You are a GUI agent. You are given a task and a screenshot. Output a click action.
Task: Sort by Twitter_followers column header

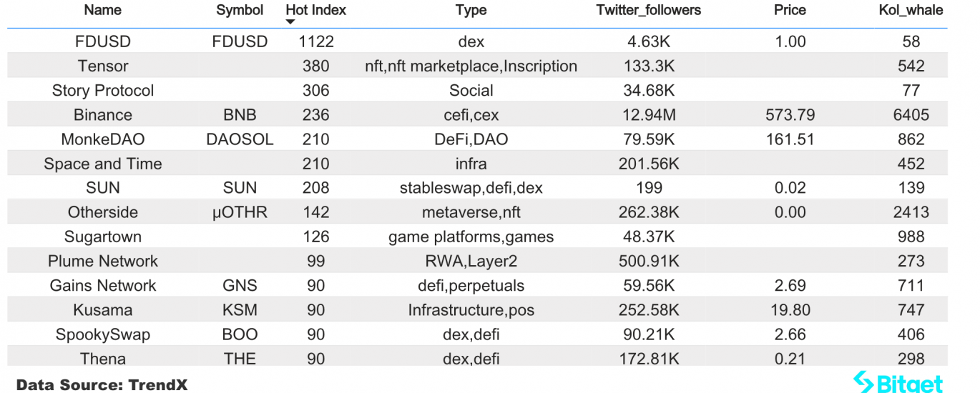click(x=649, y=10)
